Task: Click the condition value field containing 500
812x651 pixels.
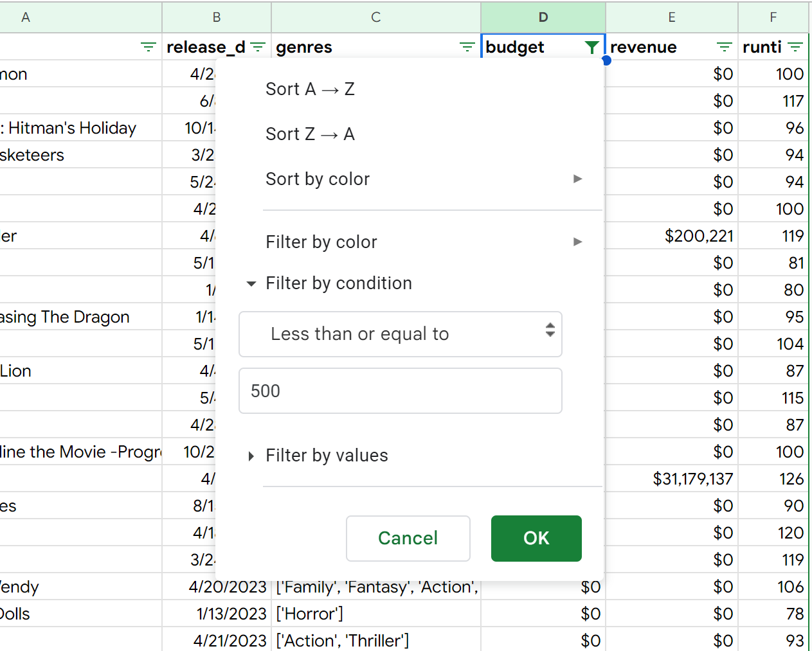Action: tap(400, 391)
